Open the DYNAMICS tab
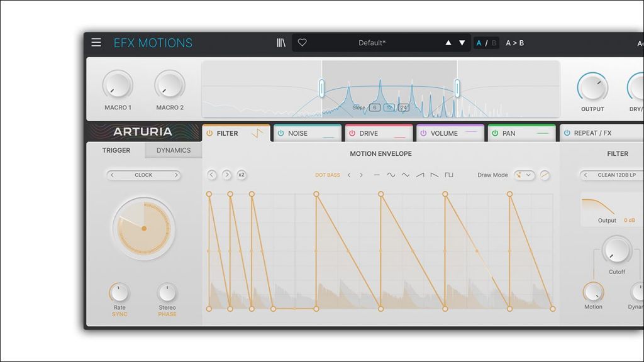This screenshot has width=644, height=362. (x=174, y=150)
